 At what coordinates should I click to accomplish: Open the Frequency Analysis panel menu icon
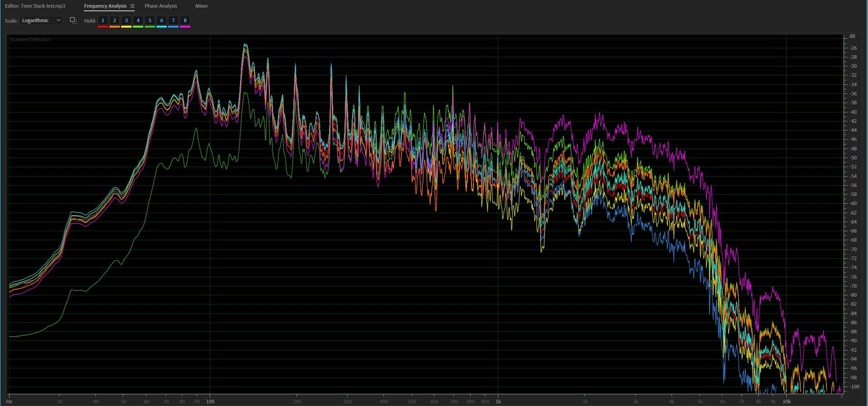[x=132, y=6]
